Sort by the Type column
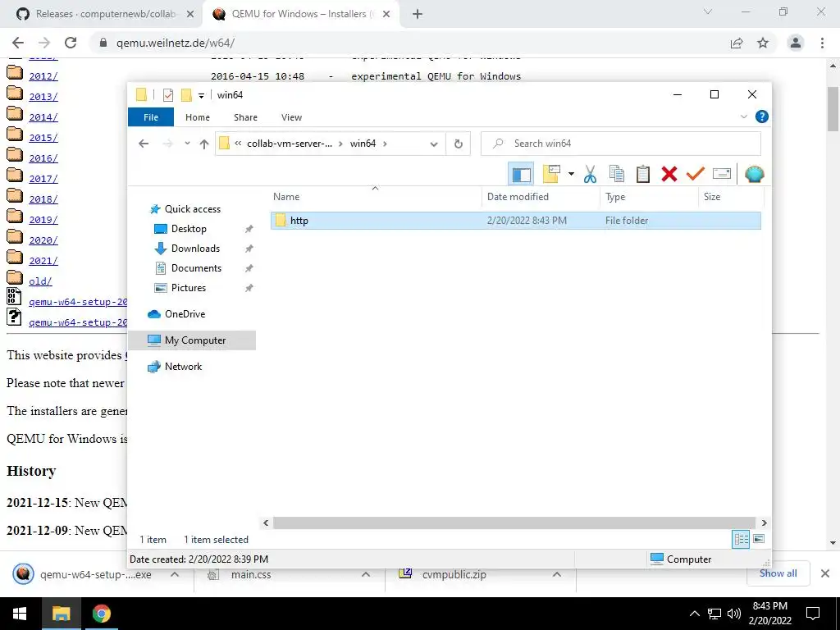This screenshot has height=630, width=840. point(650,197)
